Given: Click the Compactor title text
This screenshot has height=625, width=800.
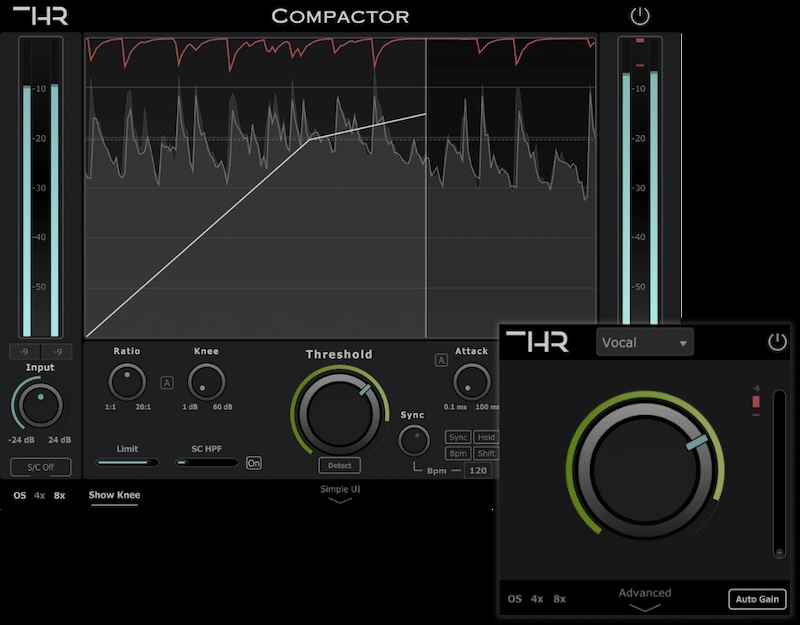Looking at the screenshot, I should point(340,16).
